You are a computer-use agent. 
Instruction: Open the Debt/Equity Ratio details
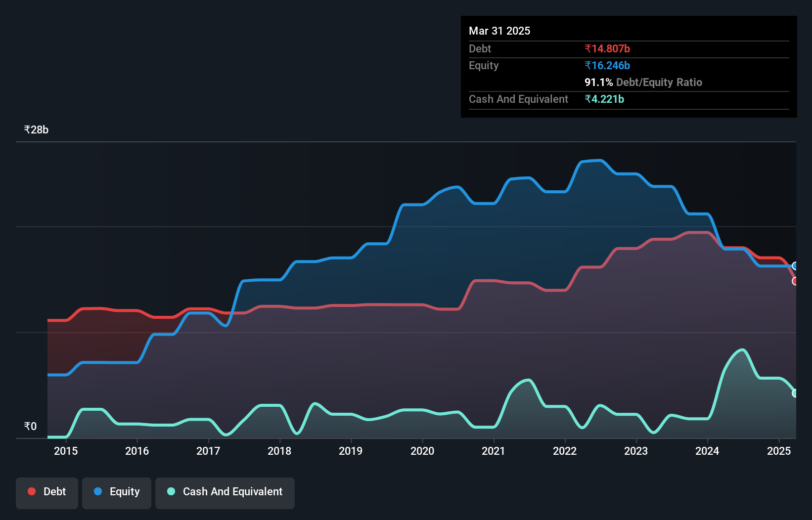coord(643,82)
